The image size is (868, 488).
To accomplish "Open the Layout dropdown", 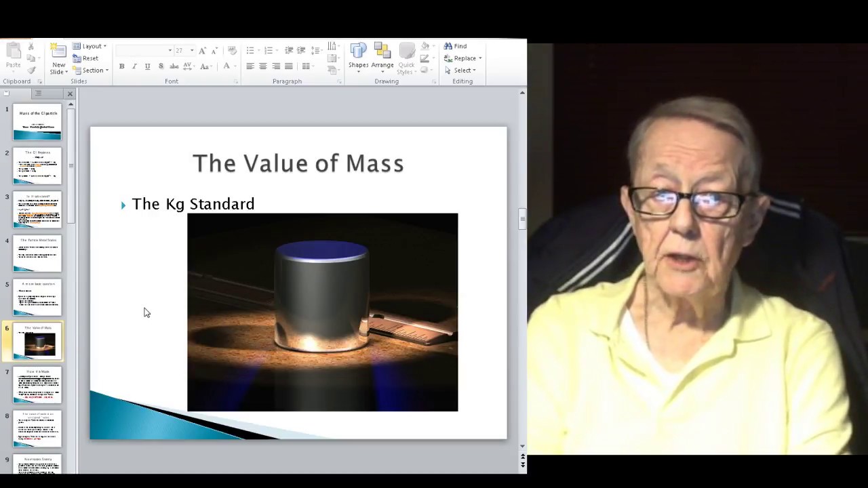I will (x=90, y=46).
